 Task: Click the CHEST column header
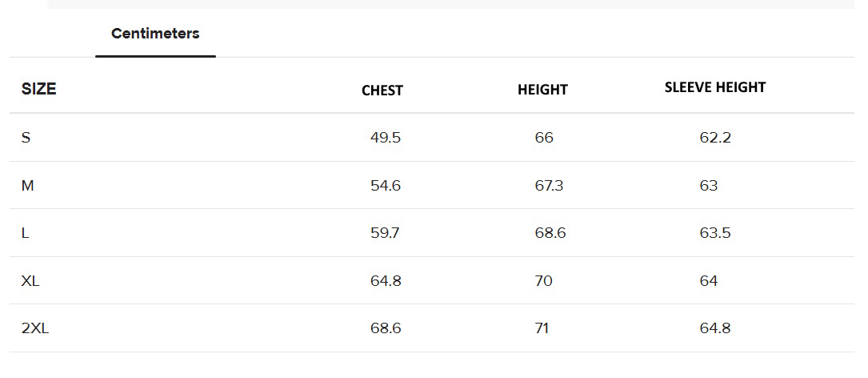(382, 90)
